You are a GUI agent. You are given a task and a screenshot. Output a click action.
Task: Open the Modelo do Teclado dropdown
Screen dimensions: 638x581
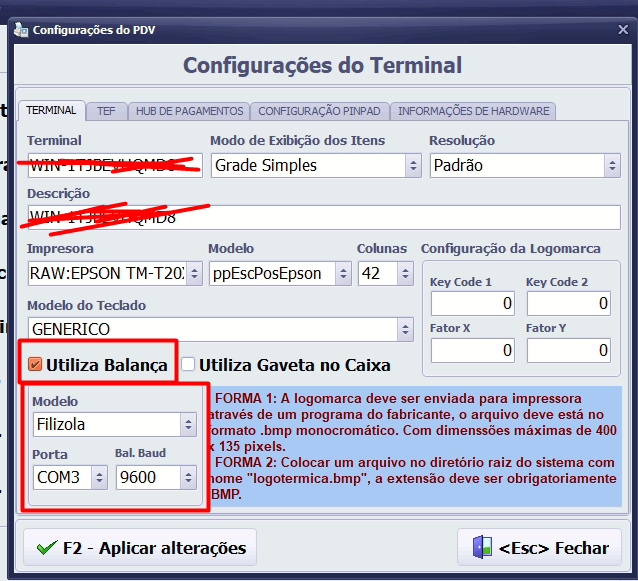click(405, 328)
